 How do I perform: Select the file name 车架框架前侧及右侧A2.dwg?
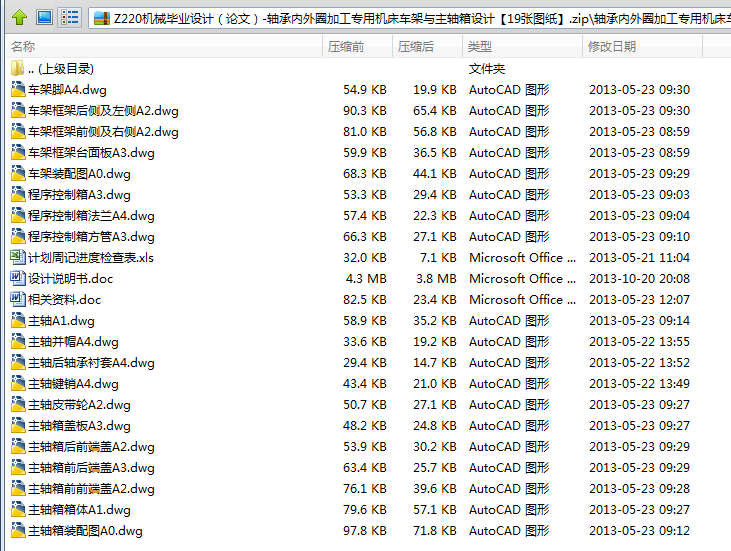click(103, 131)
